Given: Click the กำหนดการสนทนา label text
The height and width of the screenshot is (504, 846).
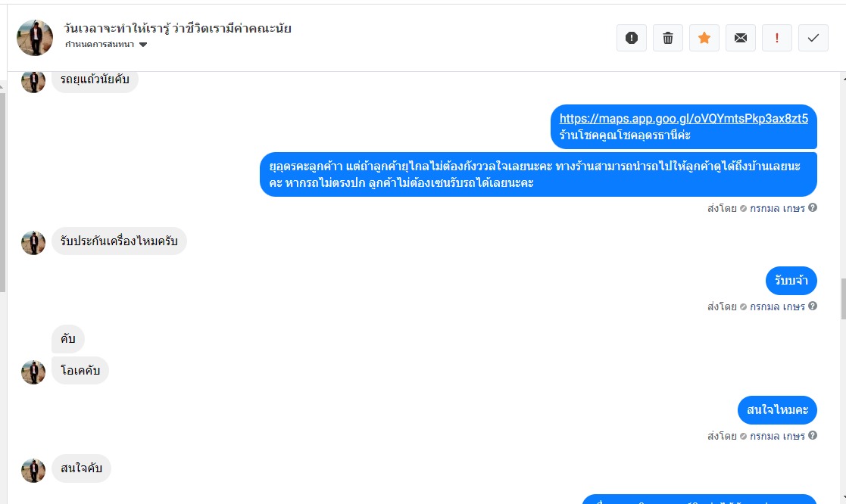Looking at the screenshot, I should coord(100,45).
